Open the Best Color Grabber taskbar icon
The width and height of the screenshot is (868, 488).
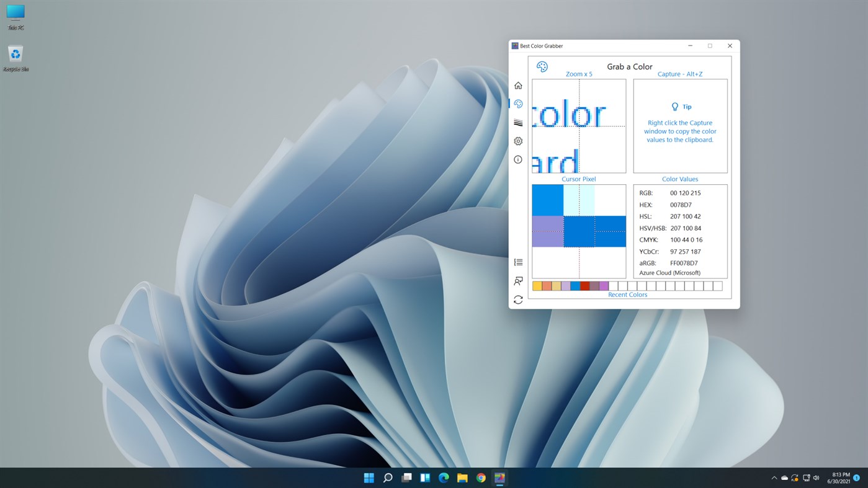[499, 477]
